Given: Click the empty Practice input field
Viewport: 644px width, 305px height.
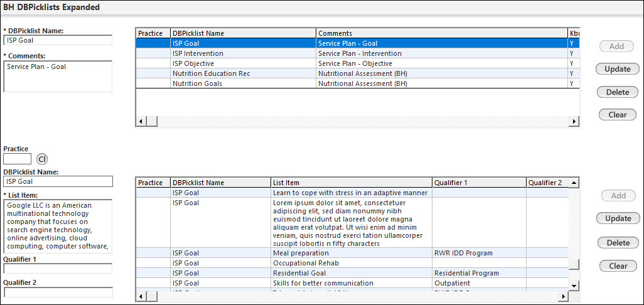Looking at the screenshot, I should [17, 159].
